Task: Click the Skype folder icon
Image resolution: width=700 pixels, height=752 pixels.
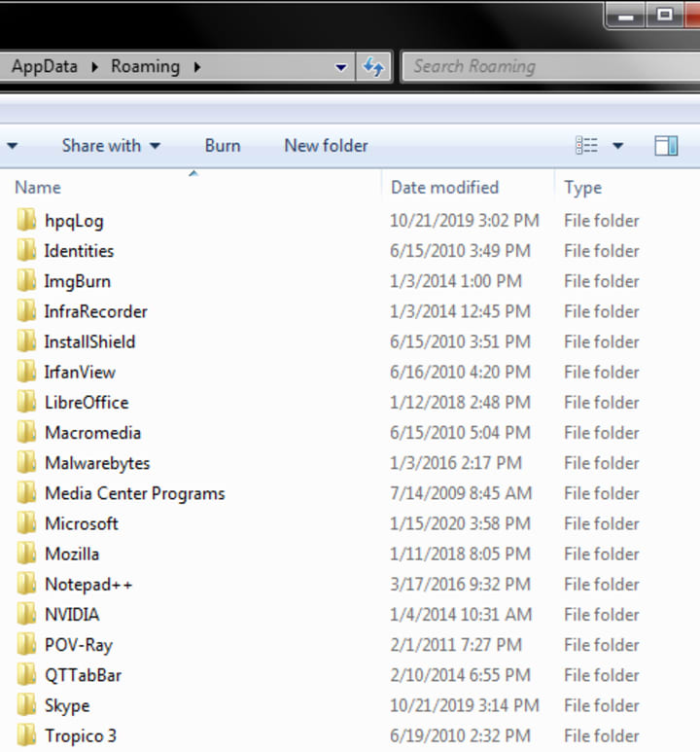Action: click(26, 705)
